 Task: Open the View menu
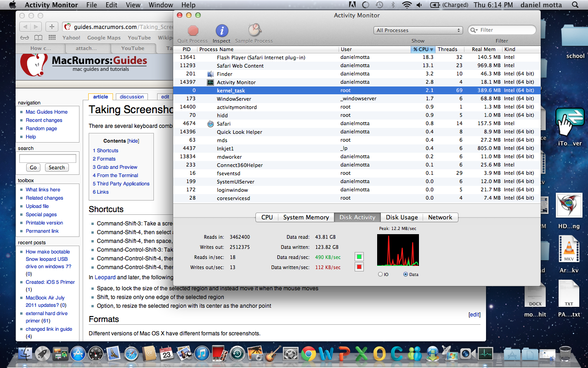pyautogui.click(x=133, y=5)
